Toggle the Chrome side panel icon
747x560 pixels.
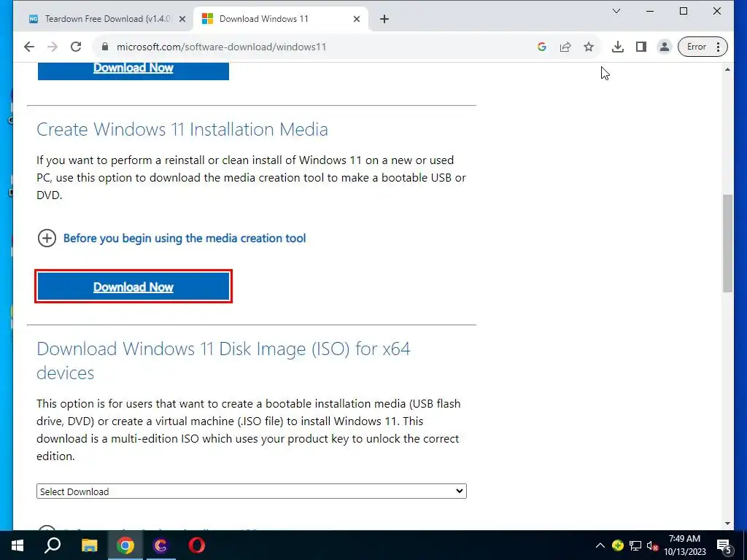point(640,47)
